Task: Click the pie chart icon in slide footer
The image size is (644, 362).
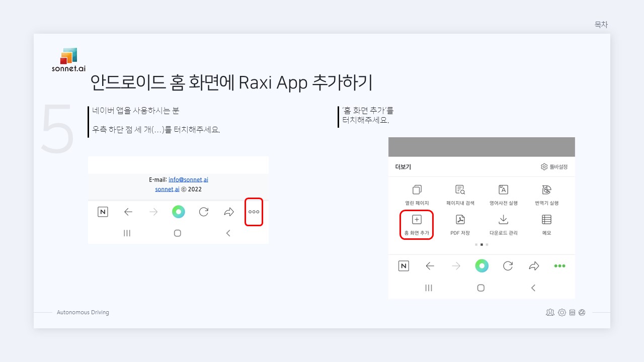Action: [582, 312]
